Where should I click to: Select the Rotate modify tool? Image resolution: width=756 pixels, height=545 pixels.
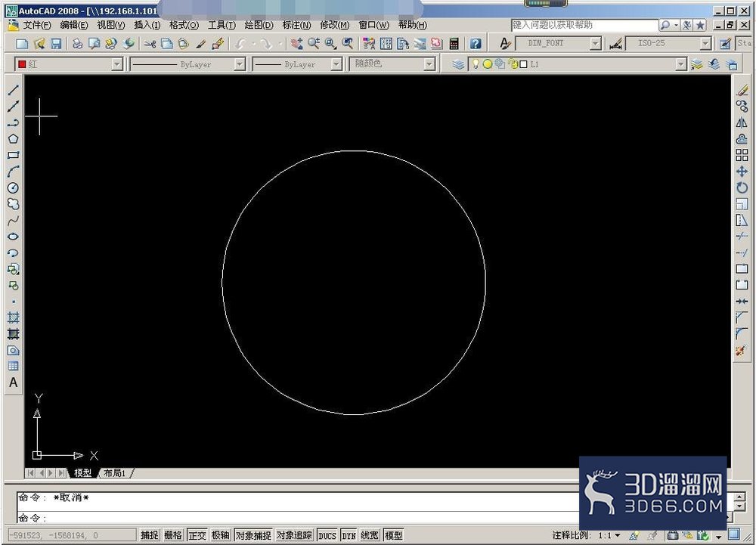[x=742, y=188]
